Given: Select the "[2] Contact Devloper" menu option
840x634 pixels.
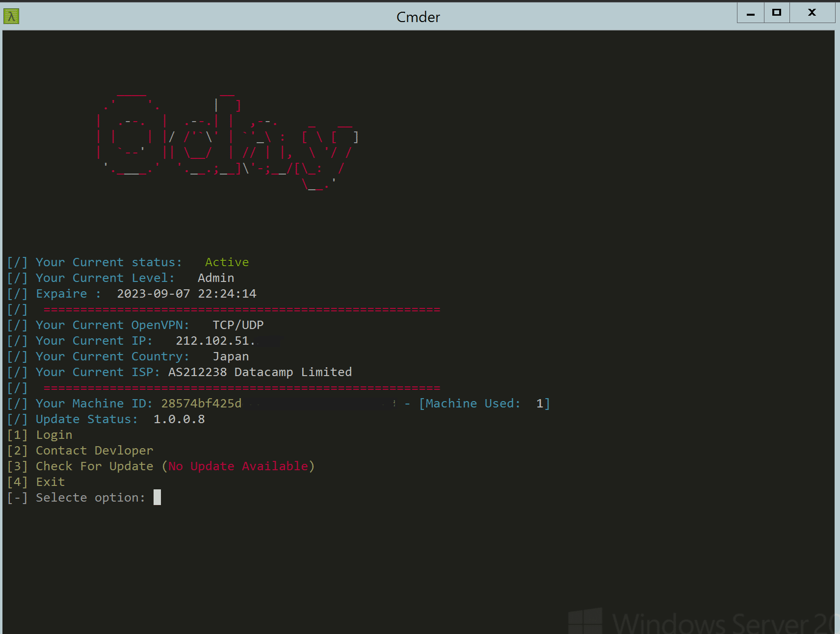Looking at the screenshot, I should (95, 450).
